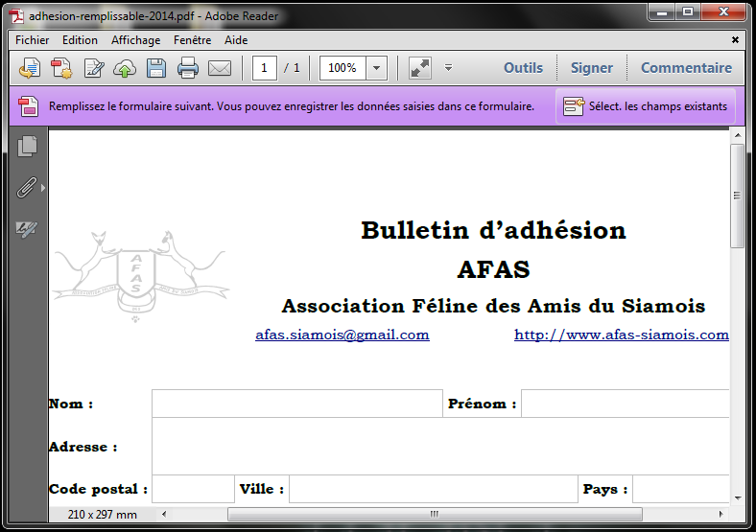The image size is (756, 532).
Task: Open the Aide menu
Action: [236, 40]
